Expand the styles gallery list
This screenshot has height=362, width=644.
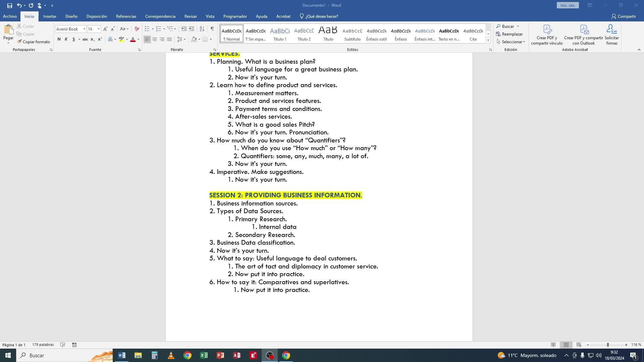click(x=488, y=41)
